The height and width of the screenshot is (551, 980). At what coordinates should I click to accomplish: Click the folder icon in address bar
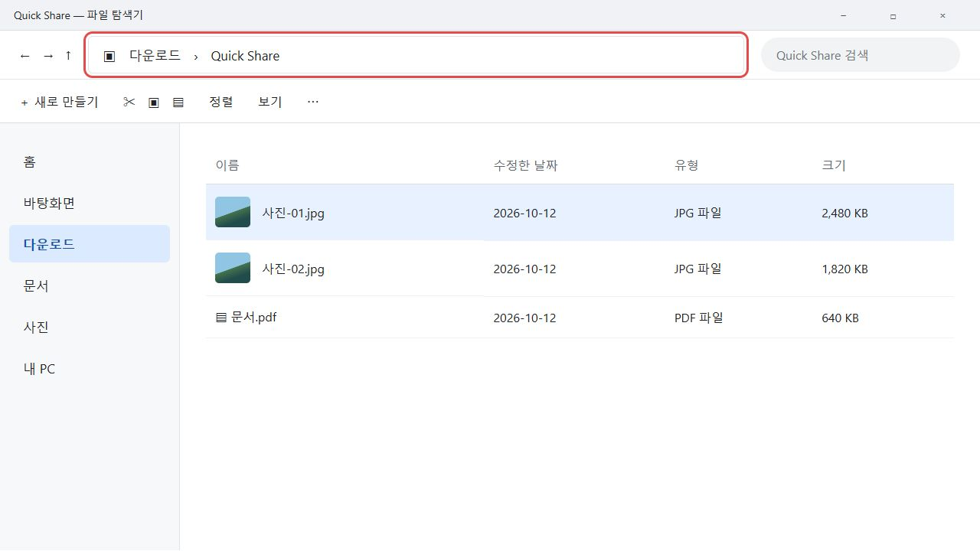109,56
